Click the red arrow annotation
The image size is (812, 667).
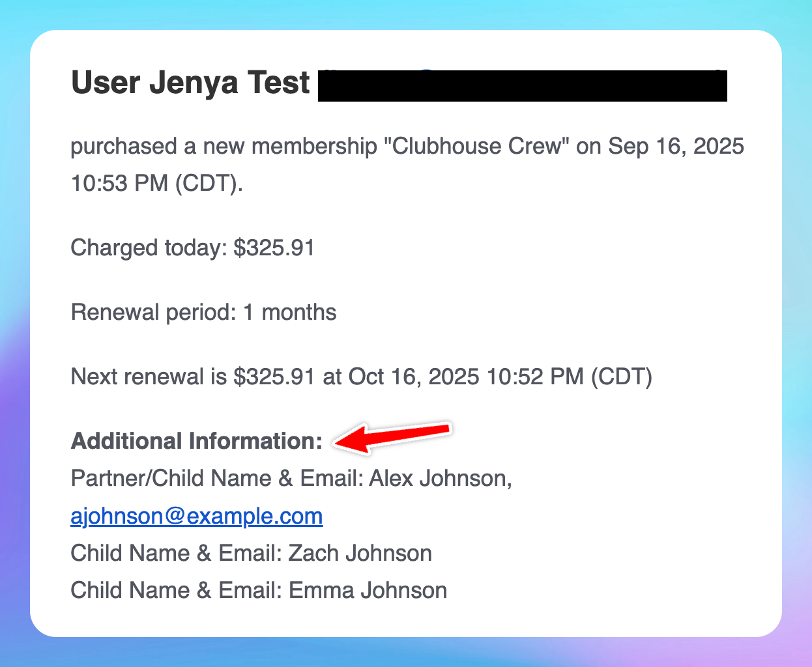pos(392,435)
